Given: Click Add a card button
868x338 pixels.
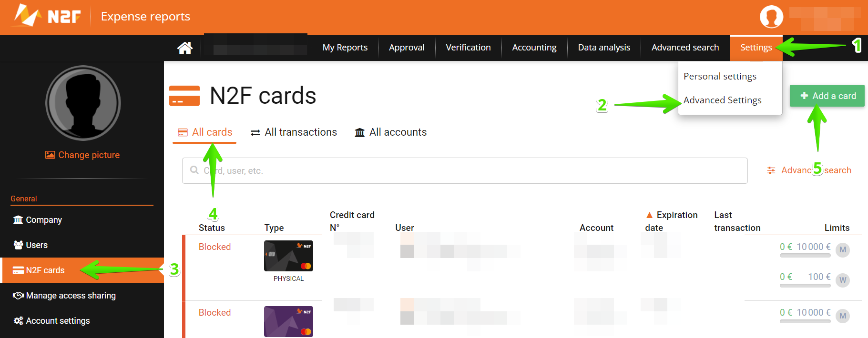Looking at the screenshot, I should [827, 96].
